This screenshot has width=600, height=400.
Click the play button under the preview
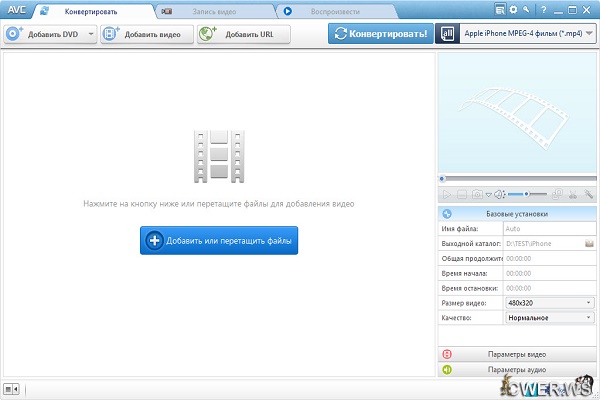click(447, 194)
